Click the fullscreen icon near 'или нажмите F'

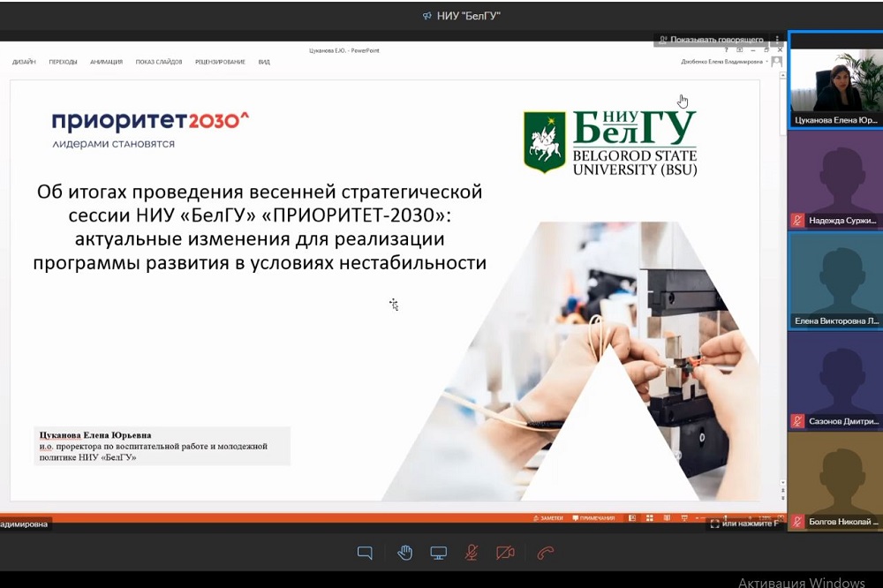coord(714,524)
